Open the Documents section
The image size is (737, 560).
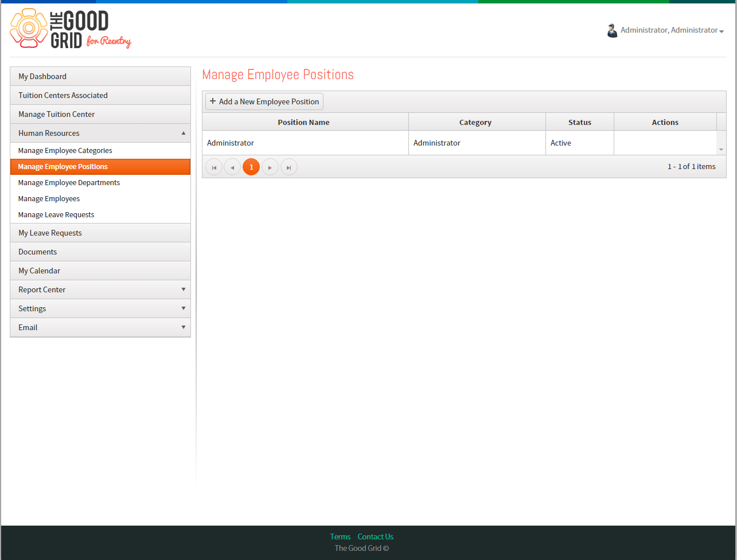coord(100,252)
